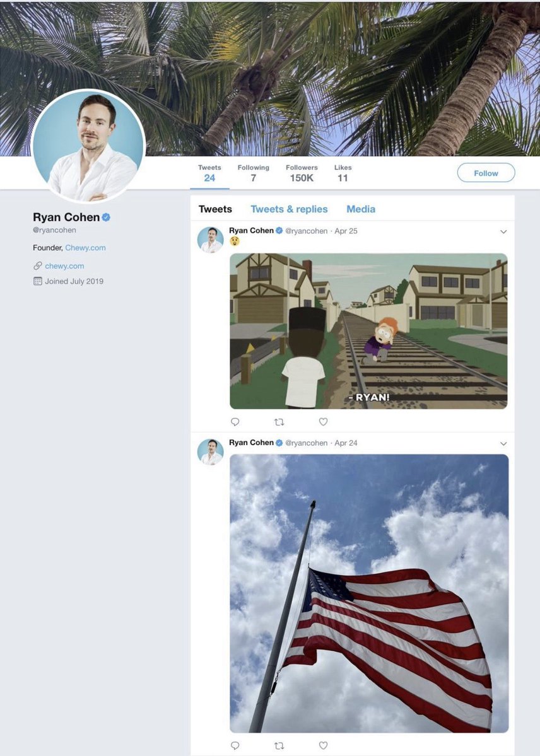The width and height of the screenshot is (540, 756).
Task: Follow the Ryan Cohen account
Action: (486, 173)
